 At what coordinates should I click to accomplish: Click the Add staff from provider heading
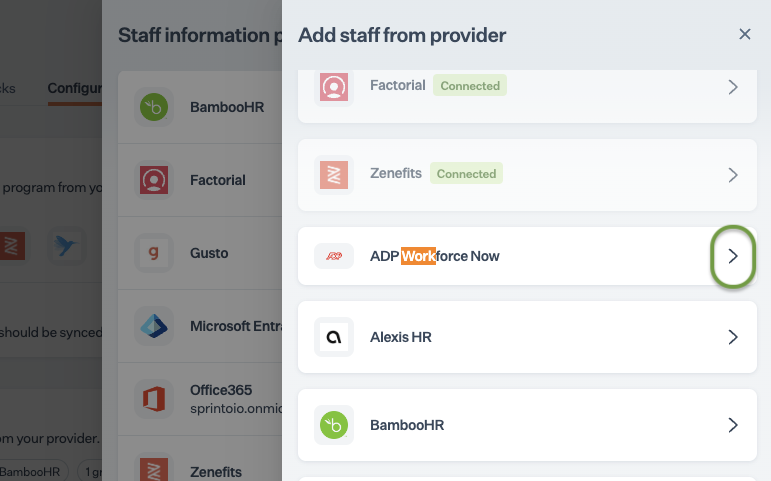pyautogui.click(x=402, y=35)
